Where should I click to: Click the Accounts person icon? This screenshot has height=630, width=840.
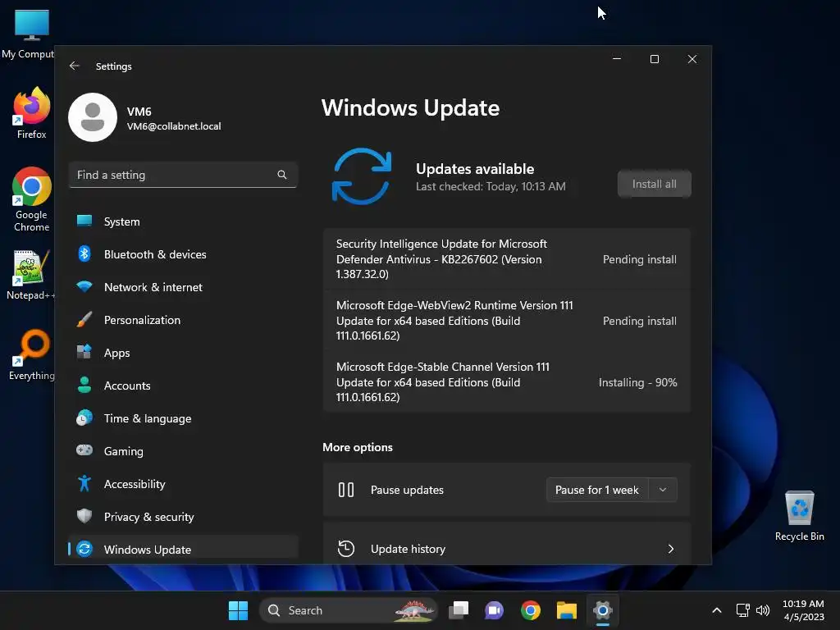pos(84,385)
